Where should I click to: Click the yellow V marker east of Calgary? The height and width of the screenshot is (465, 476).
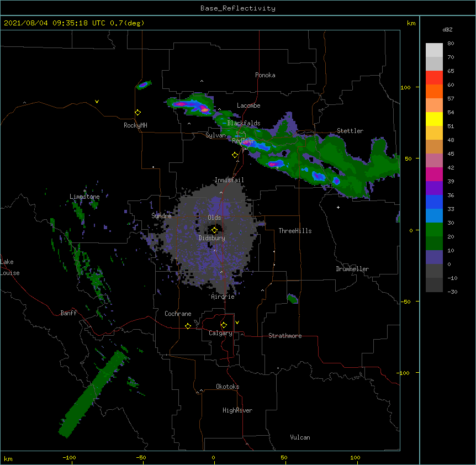[237, 323]
